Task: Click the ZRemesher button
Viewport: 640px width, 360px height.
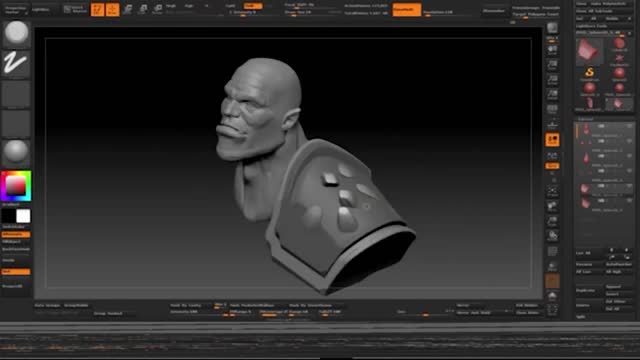Action: pos(493,10)
